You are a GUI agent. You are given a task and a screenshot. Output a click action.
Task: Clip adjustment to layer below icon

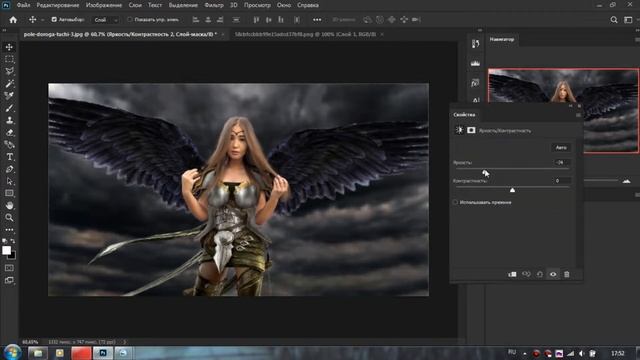512,274
